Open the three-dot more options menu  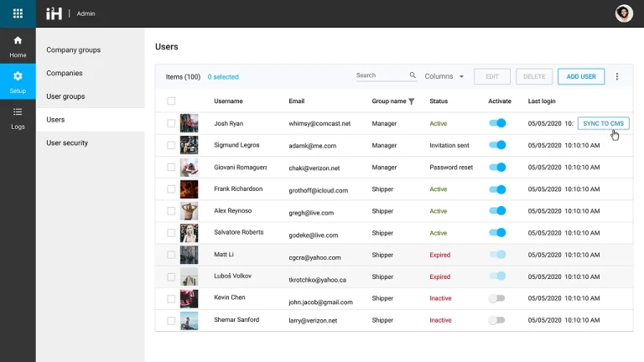coord(617,76)
